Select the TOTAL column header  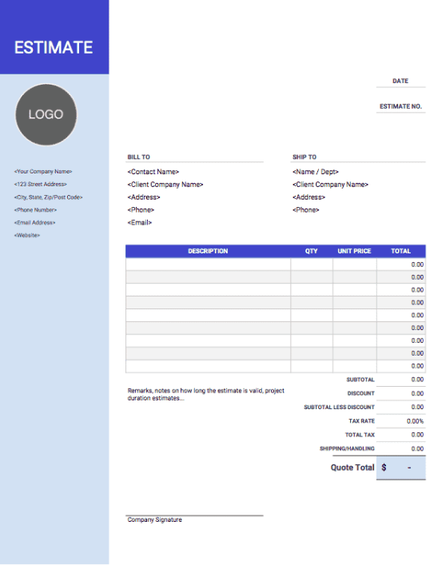point(401,251)
